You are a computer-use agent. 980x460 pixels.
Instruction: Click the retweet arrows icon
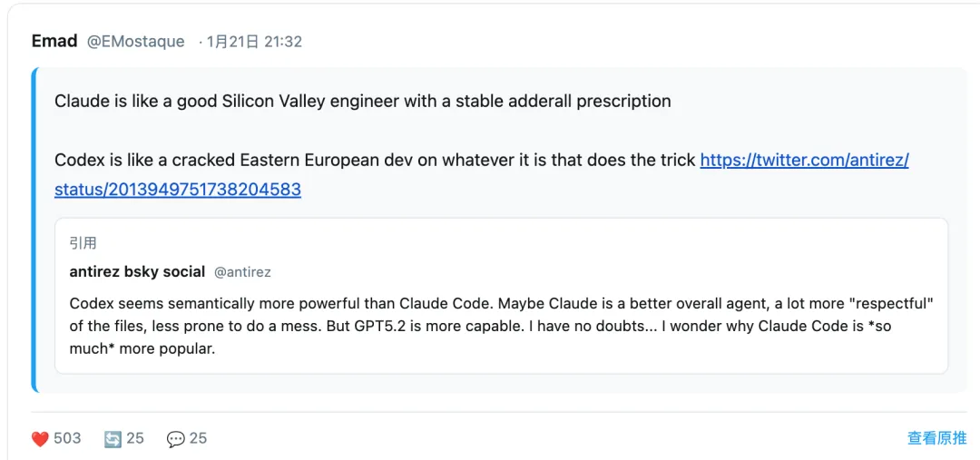(x=113, y=439)
